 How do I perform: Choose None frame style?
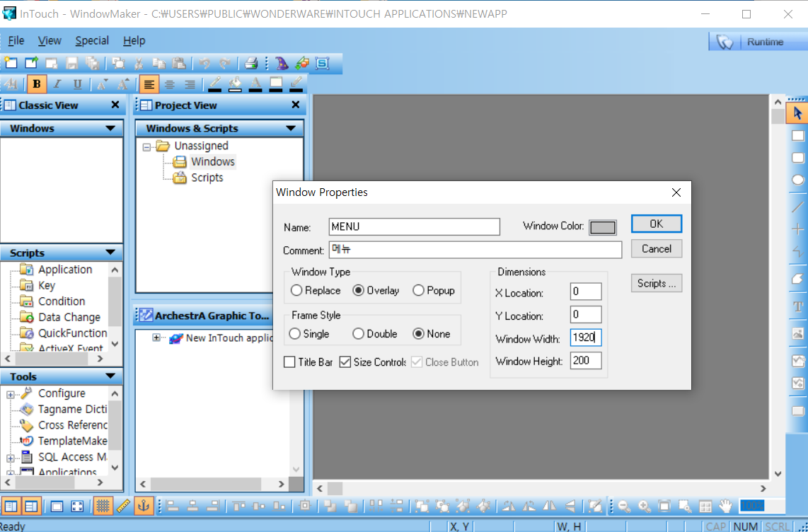pyautogui.click(x=418, y=334)
